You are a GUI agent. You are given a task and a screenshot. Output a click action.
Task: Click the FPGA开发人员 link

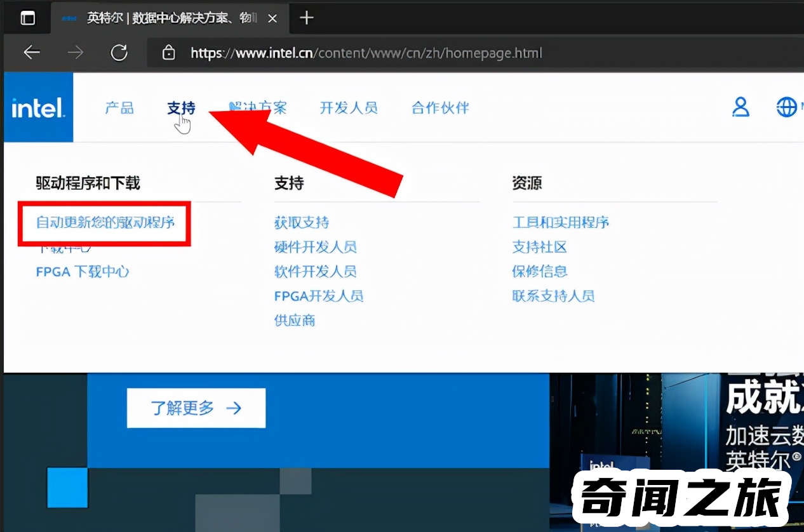pos(319,296)
